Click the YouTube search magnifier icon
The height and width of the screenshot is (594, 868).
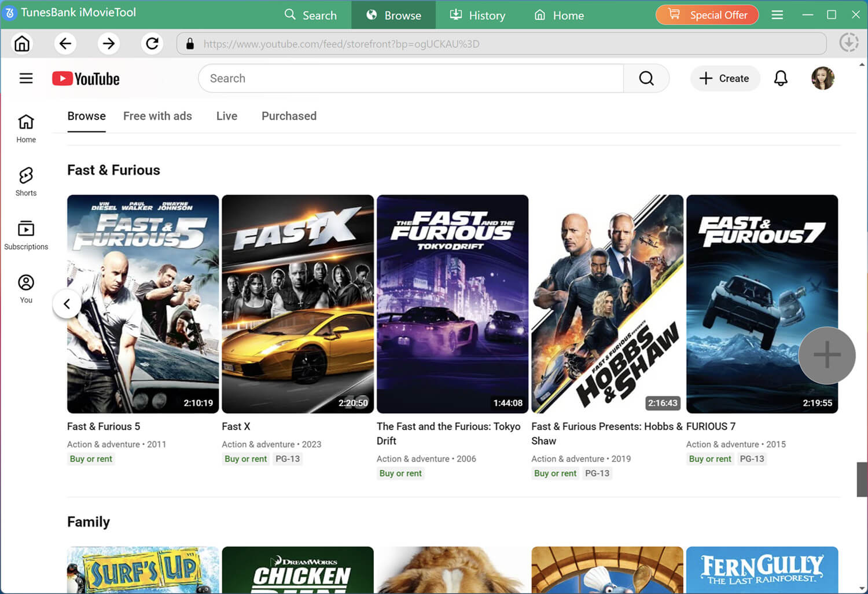[646, 78]
